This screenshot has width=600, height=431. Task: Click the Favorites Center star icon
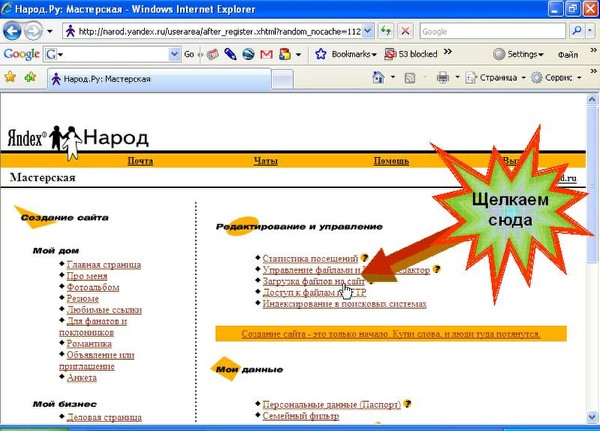pyautogui.click(x=10, y=77)
